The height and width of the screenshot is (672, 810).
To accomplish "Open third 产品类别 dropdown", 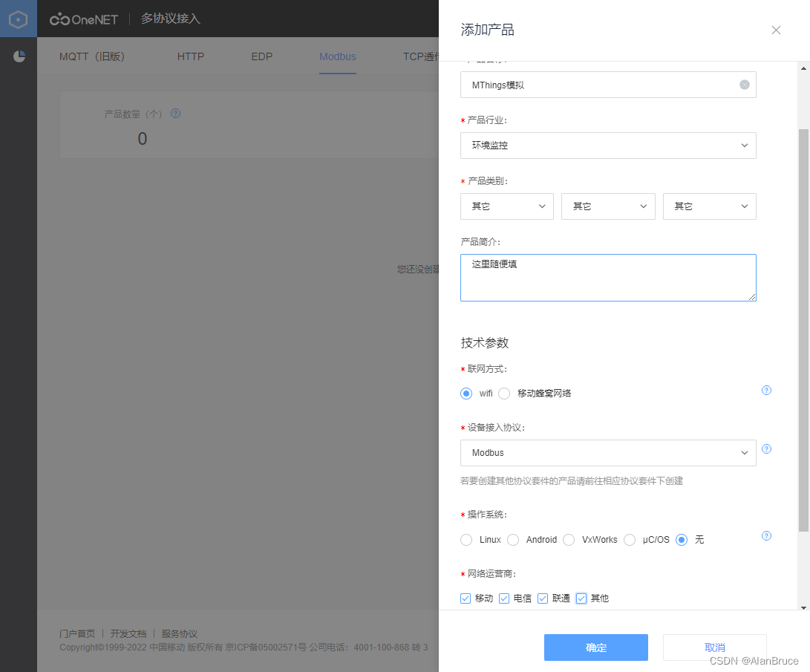I will tap(709, 206).
